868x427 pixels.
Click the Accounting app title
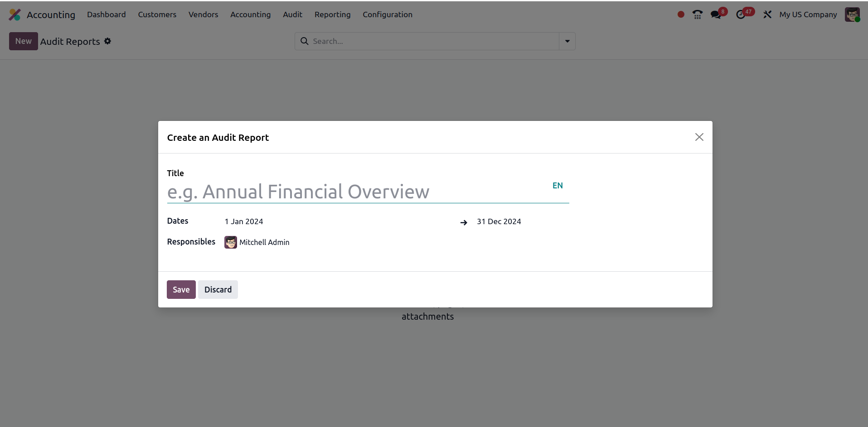point(51,14)
